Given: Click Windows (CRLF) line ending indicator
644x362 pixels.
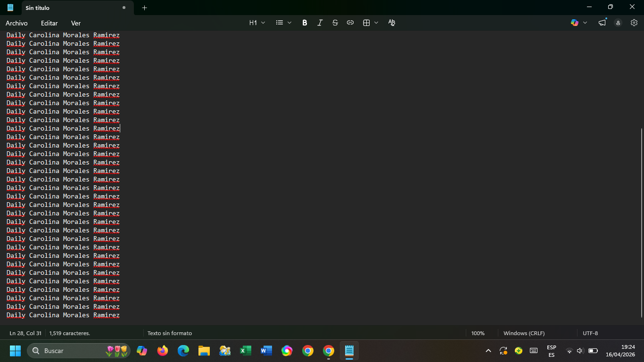Looking at the screenshot, I should 524,333.
